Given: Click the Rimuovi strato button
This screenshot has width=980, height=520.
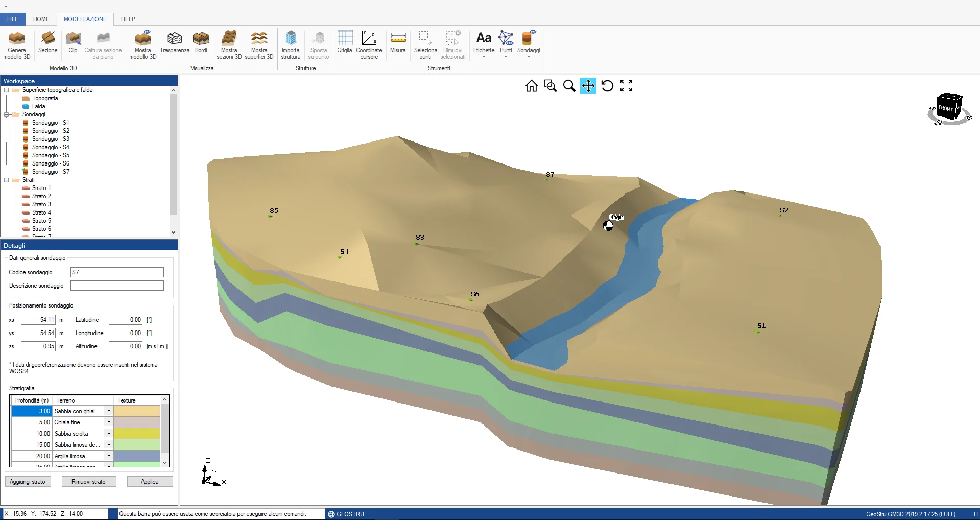Looking at the screenshot, I should coord(89,482).
